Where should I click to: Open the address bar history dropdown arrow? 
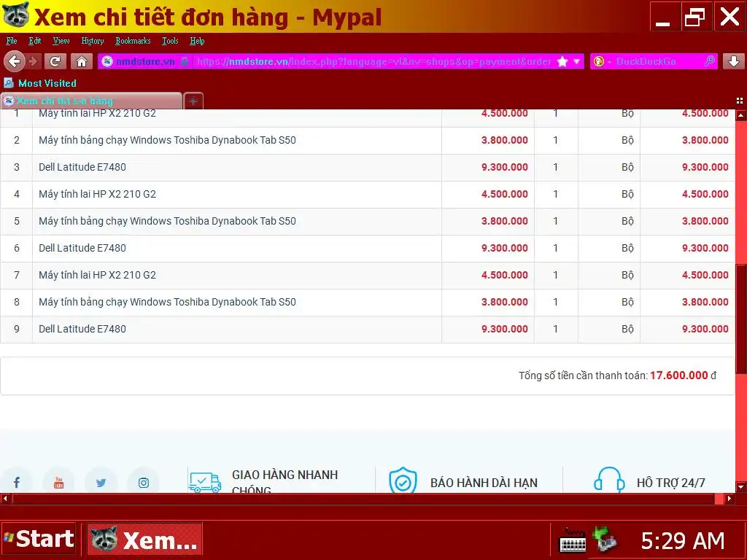point(576,61)
